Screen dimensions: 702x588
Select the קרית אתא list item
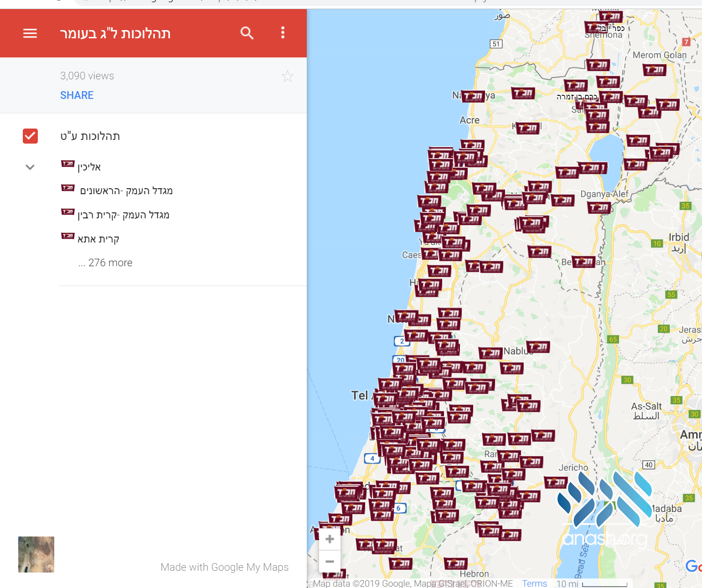(98, 239)
